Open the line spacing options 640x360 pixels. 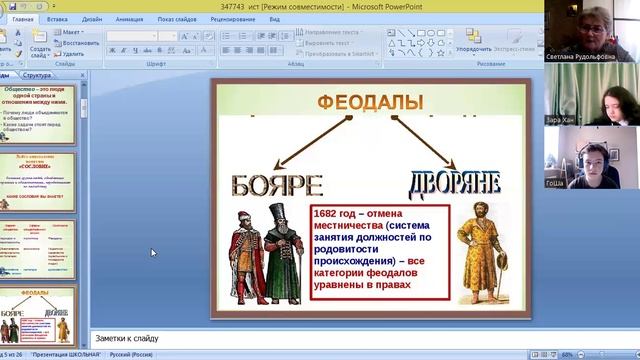[286, 36]
